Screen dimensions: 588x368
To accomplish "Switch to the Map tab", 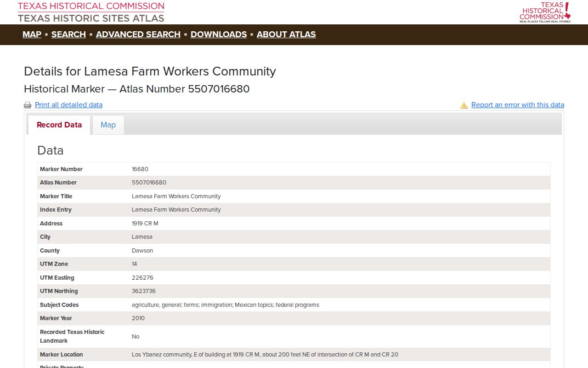I will 108,125.
